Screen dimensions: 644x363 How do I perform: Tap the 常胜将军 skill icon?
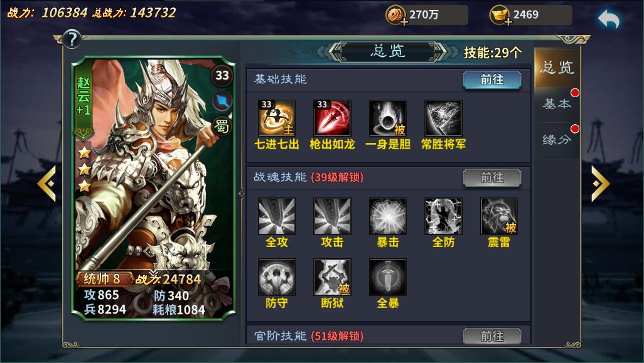click(x=444, y=118)
